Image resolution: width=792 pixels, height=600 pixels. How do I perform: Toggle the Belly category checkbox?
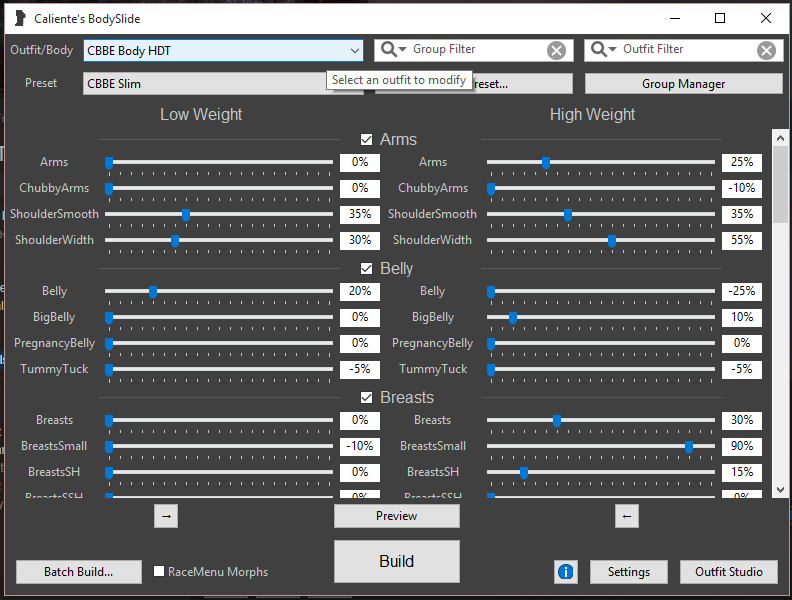click(366, 268)
